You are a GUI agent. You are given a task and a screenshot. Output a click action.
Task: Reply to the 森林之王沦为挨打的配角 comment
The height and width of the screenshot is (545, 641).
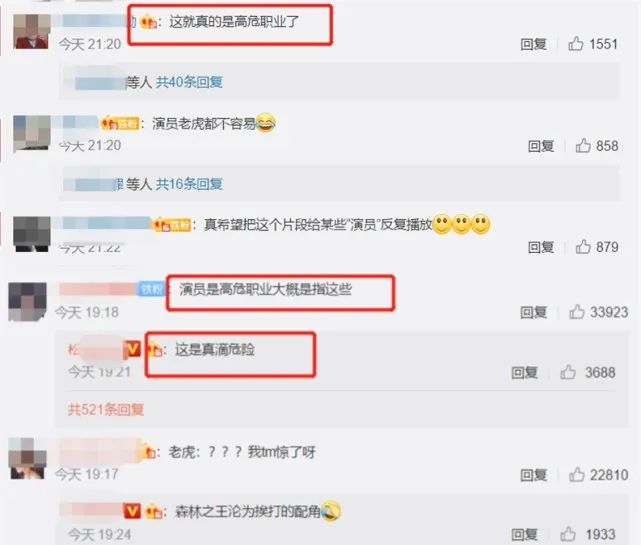(x=524, y=534)
